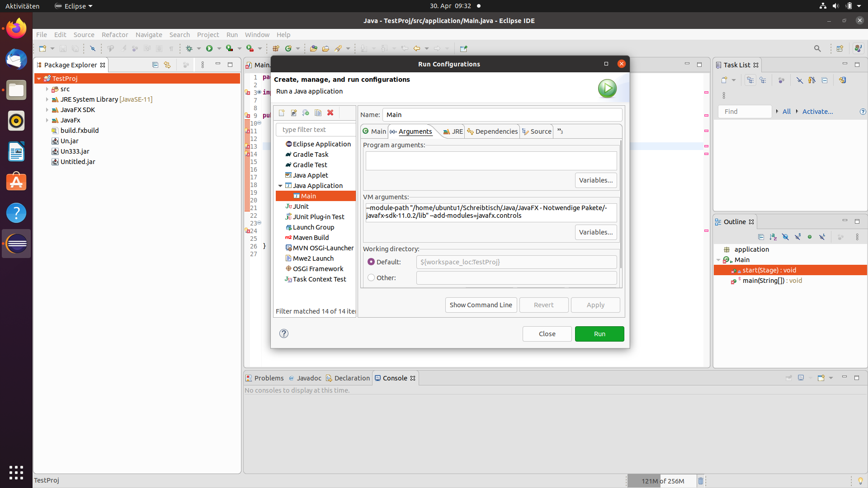Expand JRE System Library node
This screenshot has height=488, width=868.
pyautogui.click(x=47, y=99)
